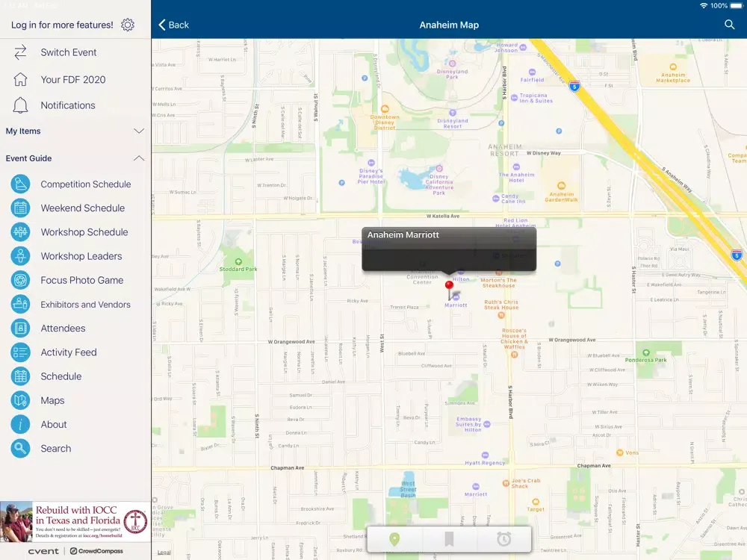Image resolution: width=747 pixels, height=560 pixels.
Task: Click the map Legal link
Action: pyautogui.click(x=164, y=553)
